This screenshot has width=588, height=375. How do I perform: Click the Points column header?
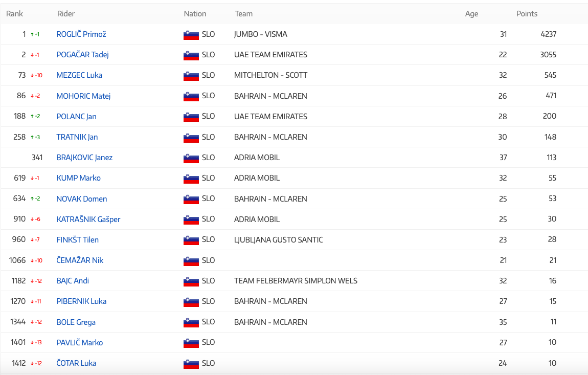click(x=527, y=14)
